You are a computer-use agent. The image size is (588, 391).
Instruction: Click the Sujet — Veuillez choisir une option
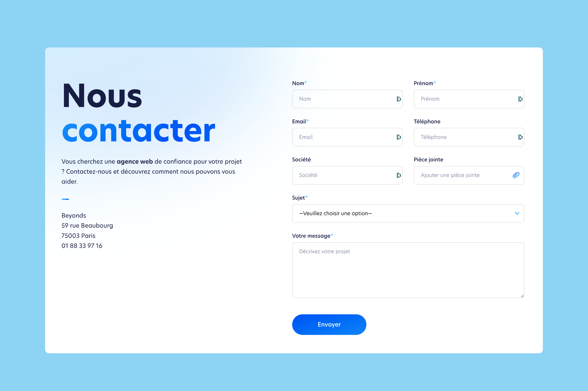click(x=408, y=213)
